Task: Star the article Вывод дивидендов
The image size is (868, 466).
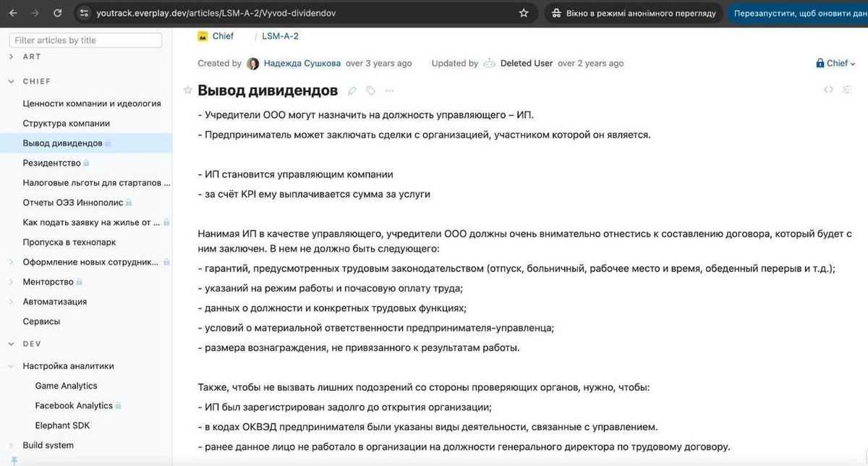Action: click(188, 90)
